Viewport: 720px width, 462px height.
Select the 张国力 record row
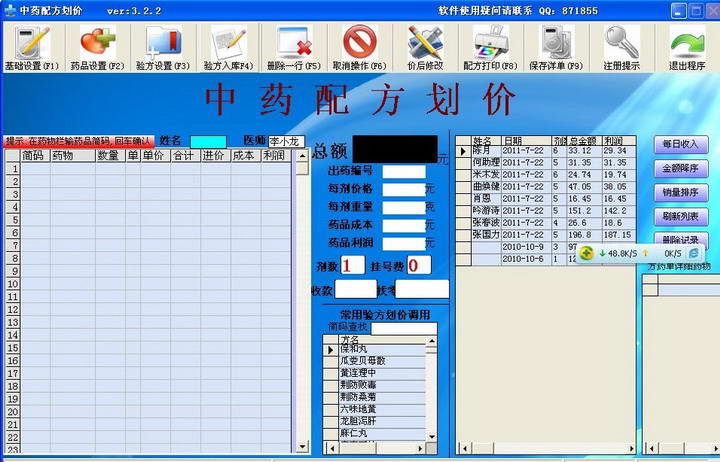click(x=546, y=234)
